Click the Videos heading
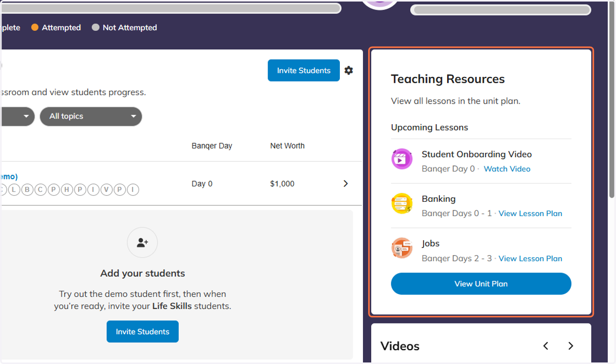The height and width of the screenshot is (364, 616). (400, 346)
